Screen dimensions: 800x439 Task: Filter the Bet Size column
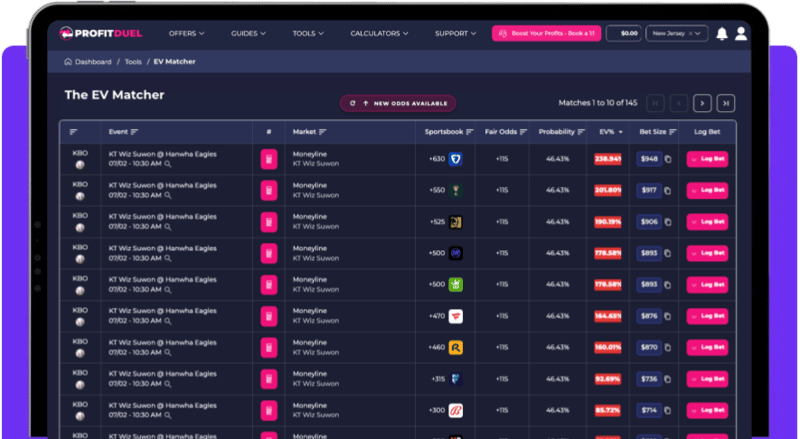pyautogui.click(x=672, y=132)
